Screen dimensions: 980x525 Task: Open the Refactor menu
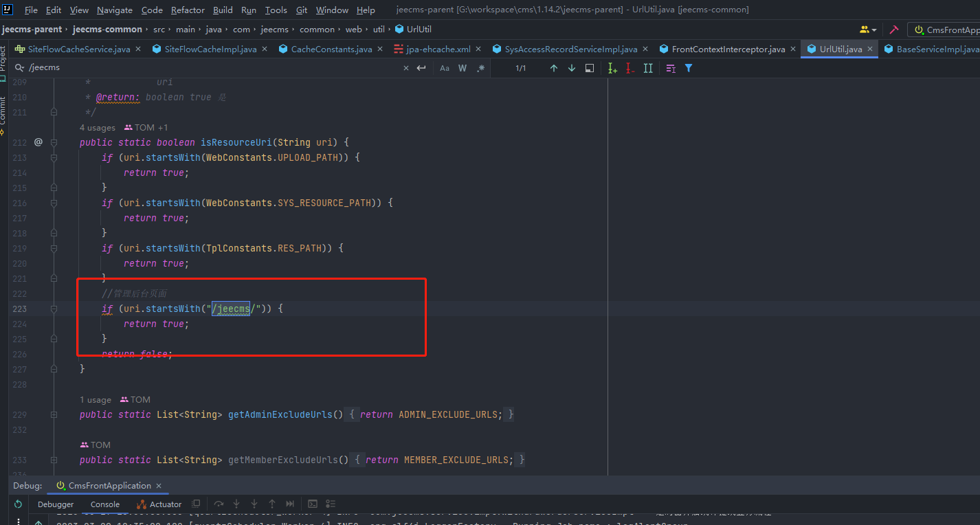click(x=188, y=10)
